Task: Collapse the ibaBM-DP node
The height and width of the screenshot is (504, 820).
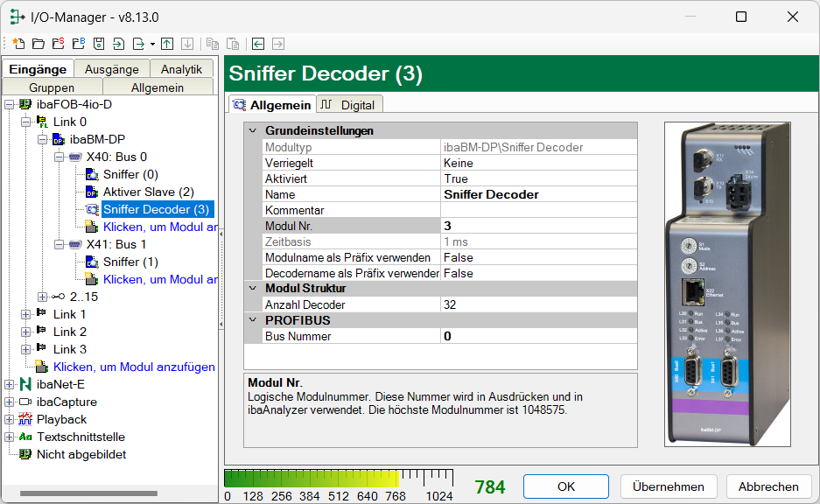Action: tap(42, 140)
